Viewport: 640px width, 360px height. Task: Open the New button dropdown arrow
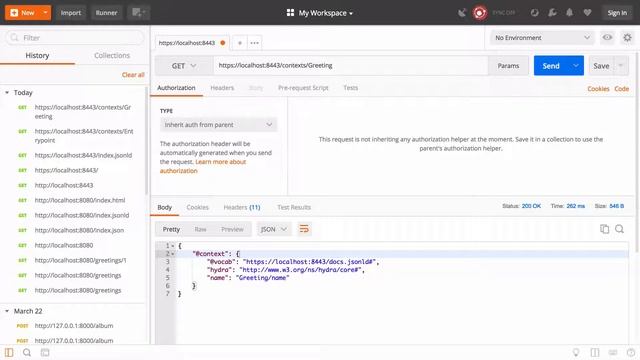point(46,13)
